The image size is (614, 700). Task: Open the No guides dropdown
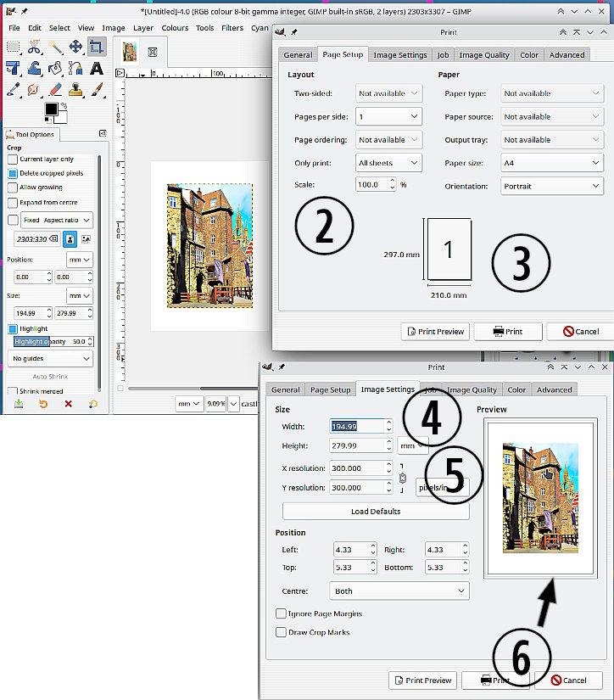[x=50, y=358]
